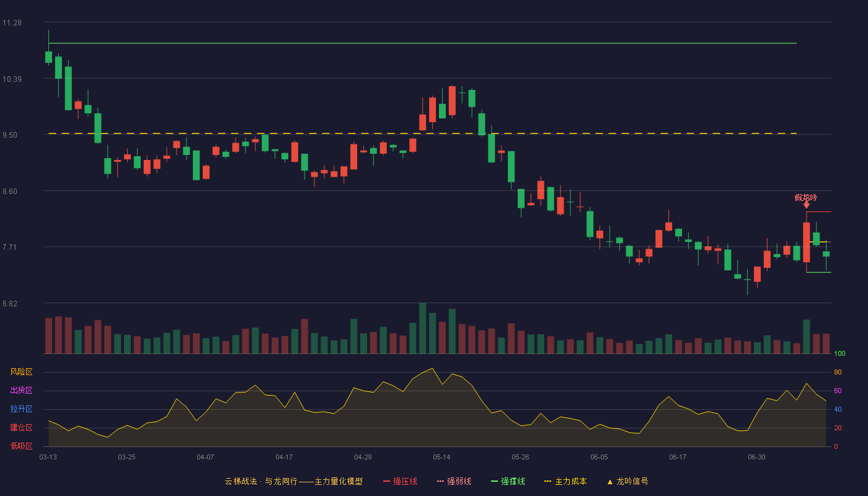Click the 低吸区 zone label
The height and width of the screenshot is (496, 868).
21,446
